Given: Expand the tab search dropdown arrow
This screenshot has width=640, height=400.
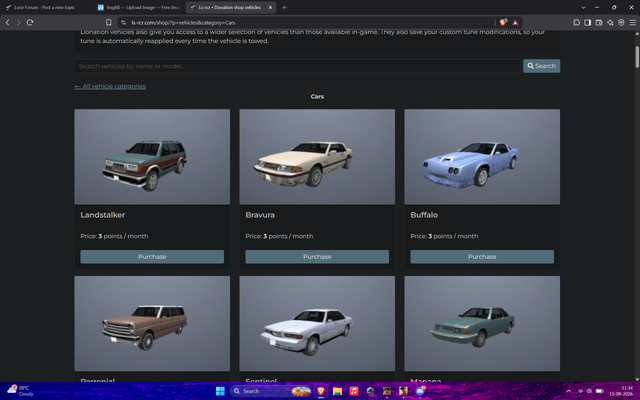Looking at the screenshot, I should tap(583, 7).
